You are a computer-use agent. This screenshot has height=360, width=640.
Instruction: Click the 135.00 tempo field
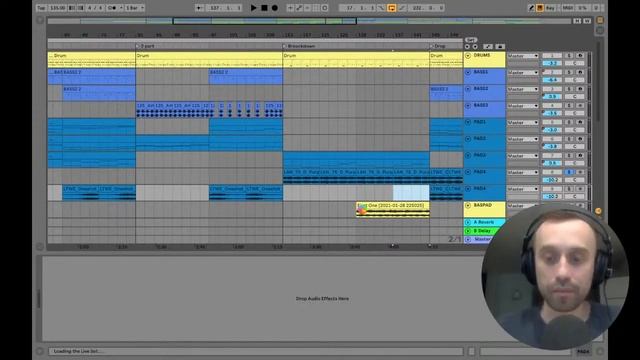click(x=57, y=8)
